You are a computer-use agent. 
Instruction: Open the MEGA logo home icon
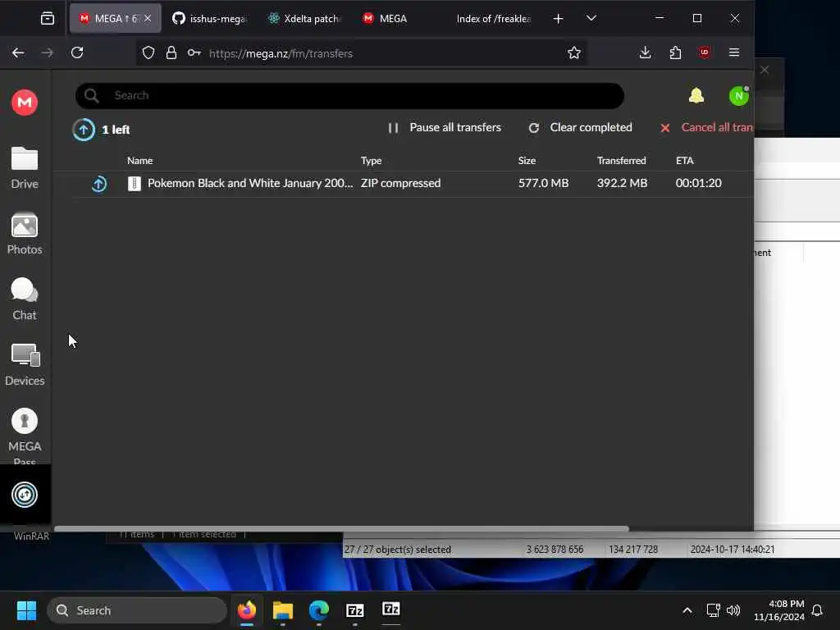(x=25, y=103)
